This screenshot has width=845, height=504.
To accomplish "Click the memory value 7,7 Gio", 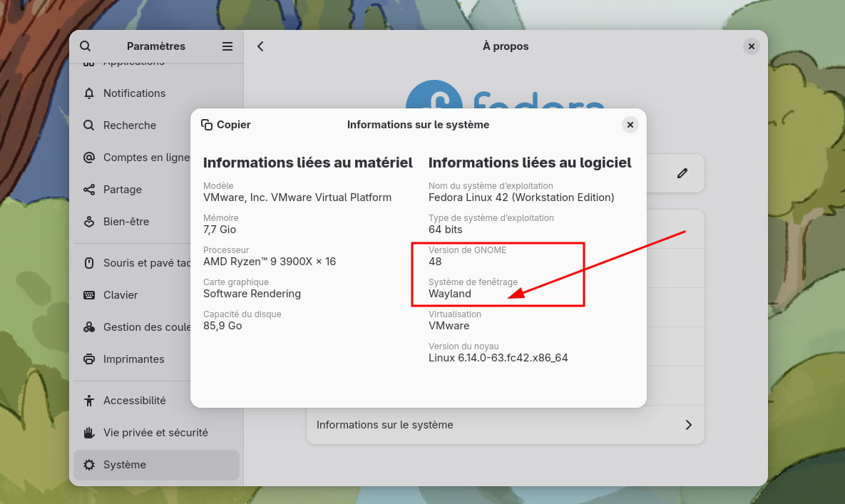I will tap(220, 230).
